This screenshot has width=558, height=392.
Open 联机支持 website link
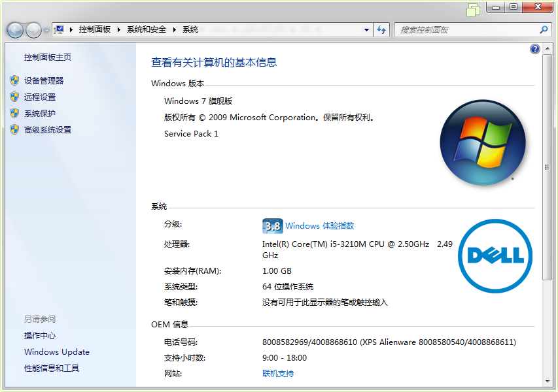tap(278, 374)
